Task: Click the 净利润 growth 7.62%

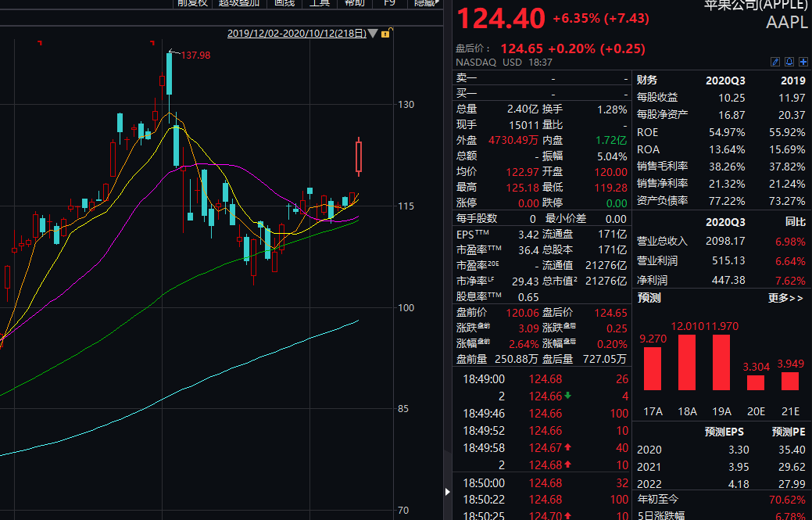Action: click(791, 281)
